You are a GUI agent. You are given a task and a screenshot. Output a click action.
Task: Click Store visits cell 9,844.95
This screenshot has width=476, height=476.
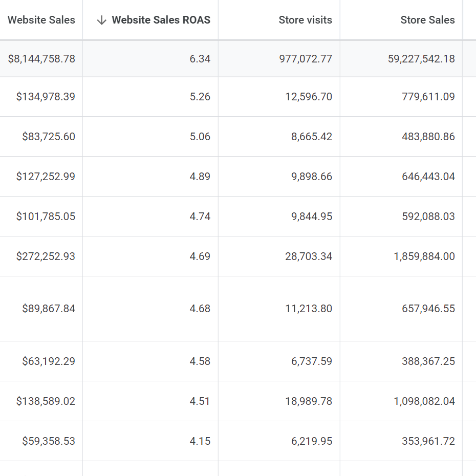(312, 217)
